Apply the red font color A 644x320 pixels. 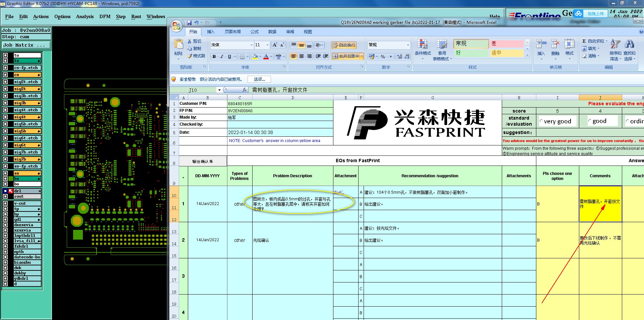(266, 57)
